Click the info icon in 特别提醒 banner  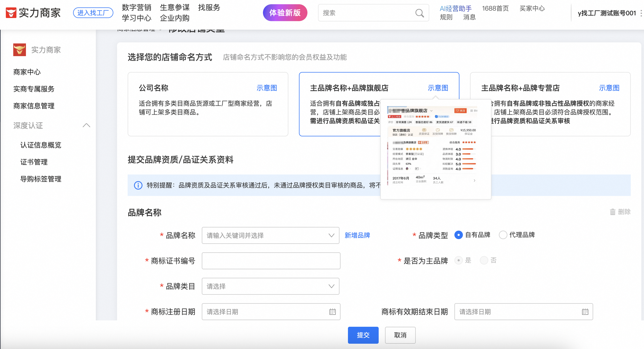pyautogui.click(x=138, y=185)
